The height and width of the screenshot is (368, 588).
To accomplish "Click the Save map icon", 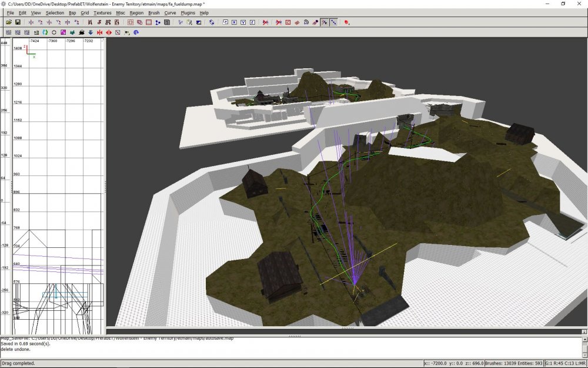I will (18, 22).
